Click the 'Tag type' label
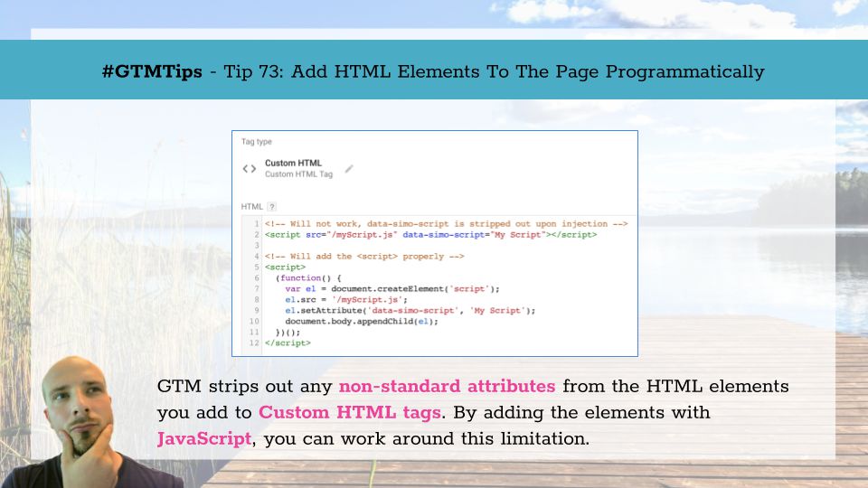 click(x=256, y=142)
